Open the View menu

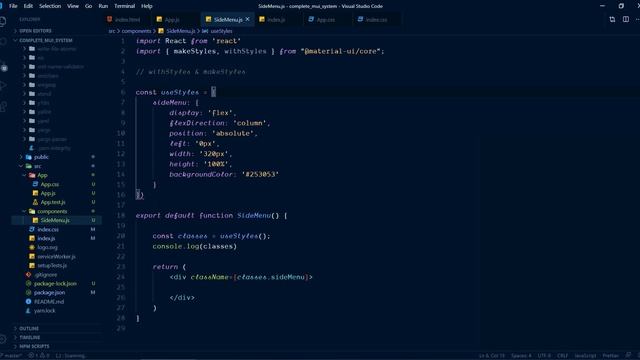click(x=73, y=6)
